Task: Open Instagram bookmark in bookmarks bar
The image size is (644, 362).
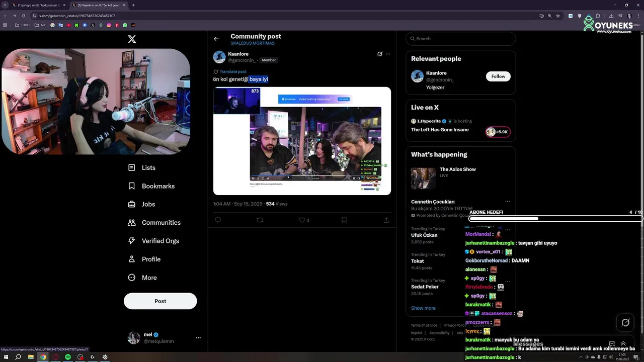Action: (109, 25)
